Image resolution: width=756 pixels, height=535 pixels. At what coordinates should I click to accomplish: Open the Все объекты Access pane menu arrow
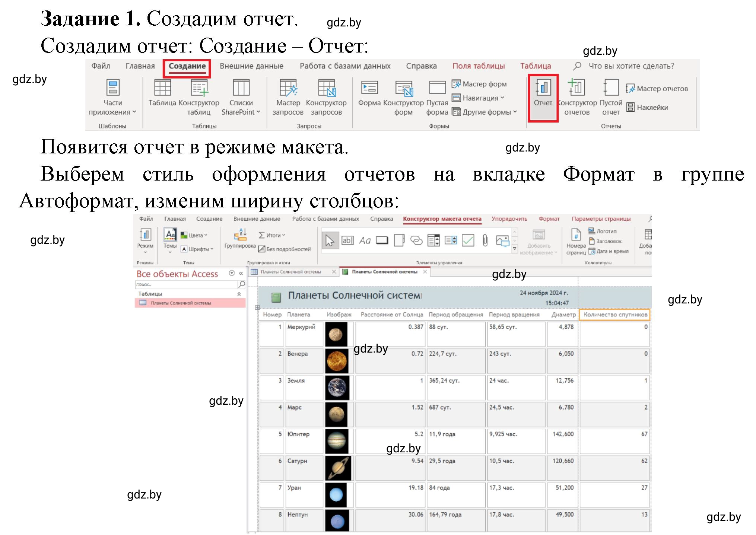[x=232, y=273]
